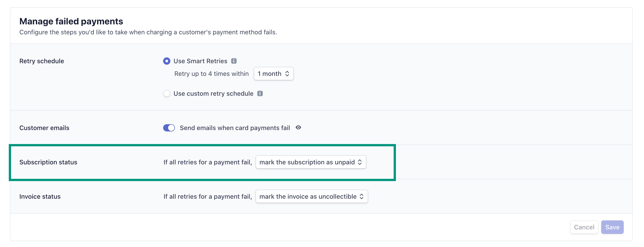The image size is (644, 247).
Task: Click the Save button
Action: pyautogui.click(x=612, y=227)
